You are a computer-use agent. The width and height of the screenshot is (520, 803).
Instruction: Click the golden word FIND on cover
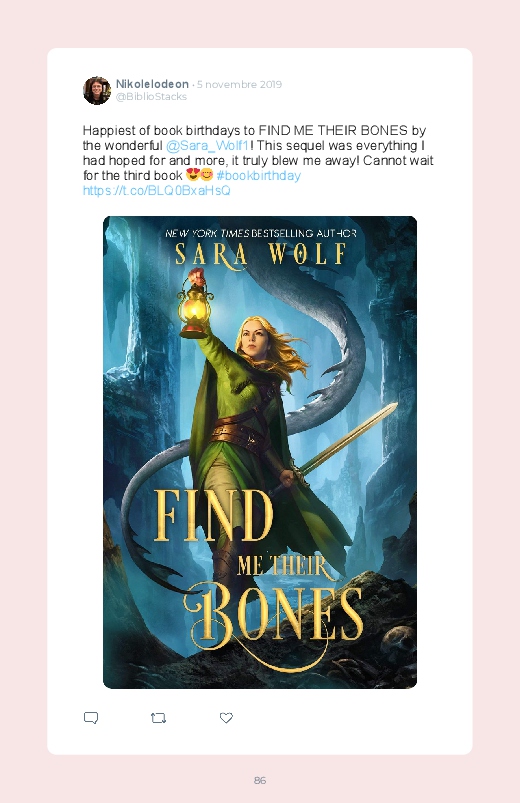click(x=213, y=516)
